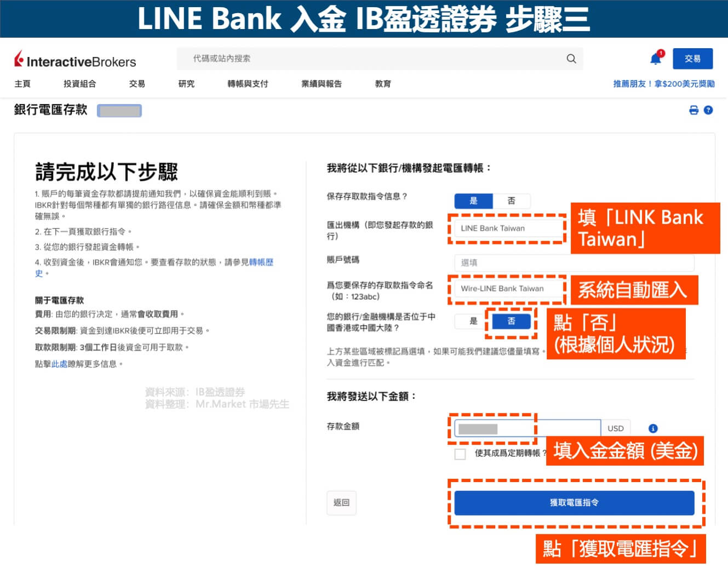Check the 使其成爲定期轉帳 checkbox

[460, 454]
